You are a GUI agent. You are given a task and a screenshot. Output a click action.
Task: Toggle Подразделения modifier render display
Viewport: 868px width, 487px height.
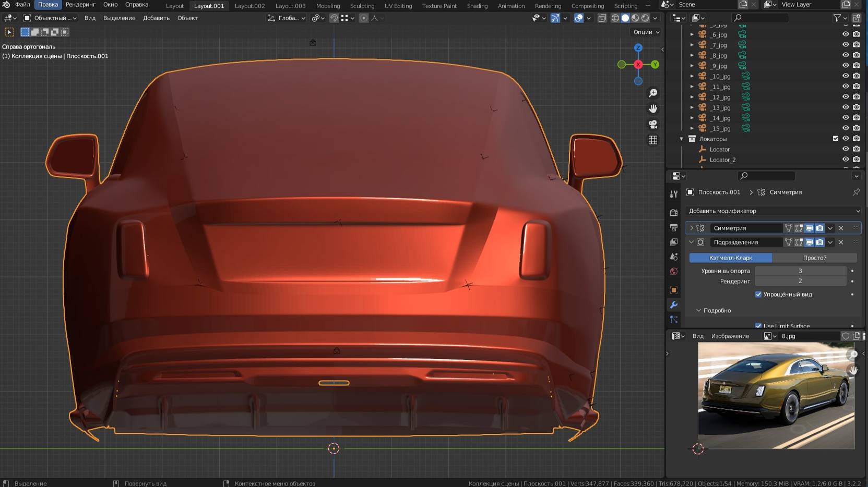[x=819, y=242]
